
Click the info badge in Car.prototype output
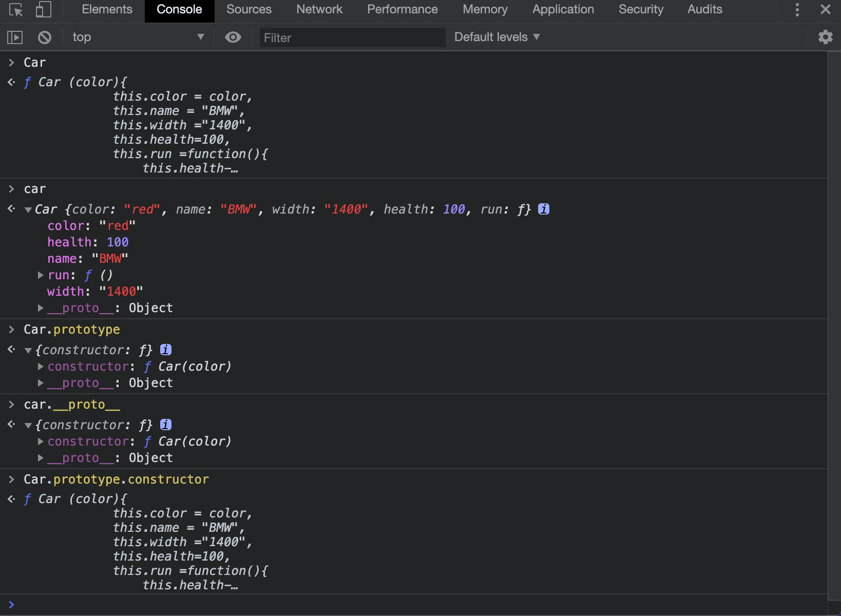tap(165, 350)
